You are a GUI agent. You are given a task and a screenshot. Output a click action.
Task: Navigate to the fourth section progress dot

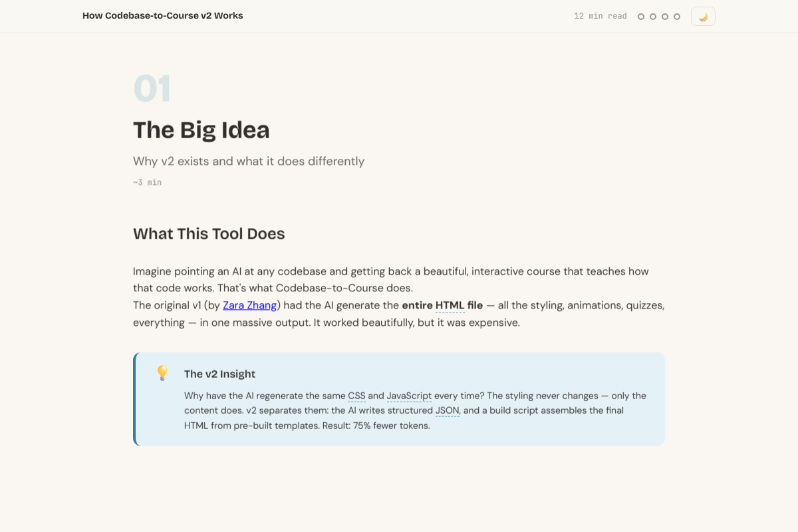click(677, 17)
